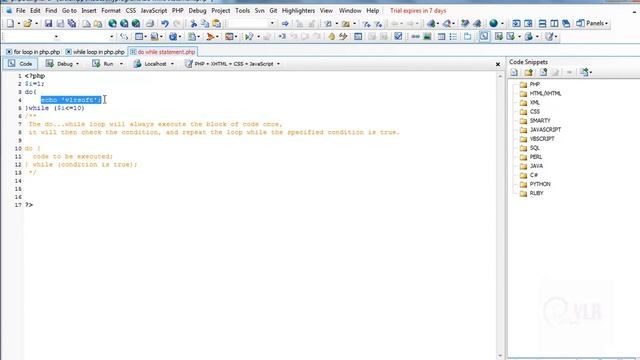The width and height of the screenshot is (640, 360).
Task: Create a new file with toolbar icon
Action: click(10, 24)
